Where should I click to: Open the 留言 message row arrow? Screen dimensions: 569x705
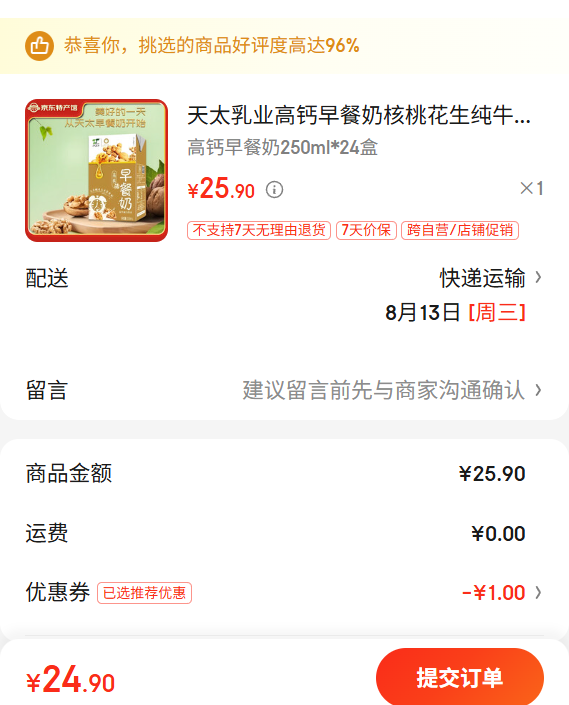(538, 390)
